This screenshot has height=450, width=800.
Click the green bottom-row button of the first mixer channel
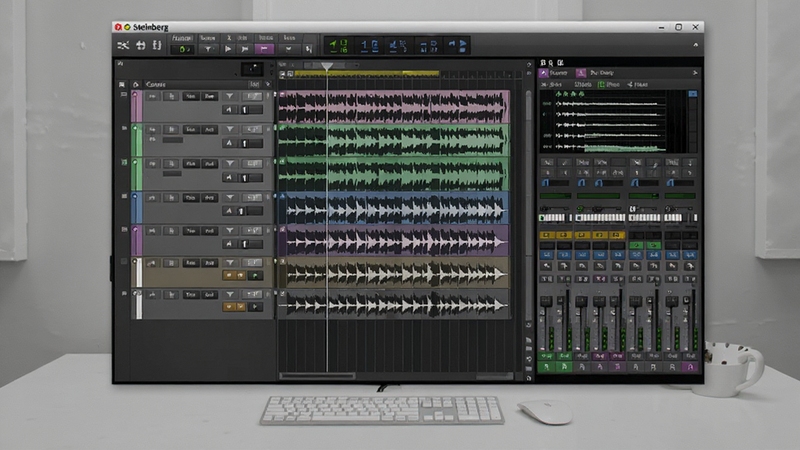coord(547,367)
